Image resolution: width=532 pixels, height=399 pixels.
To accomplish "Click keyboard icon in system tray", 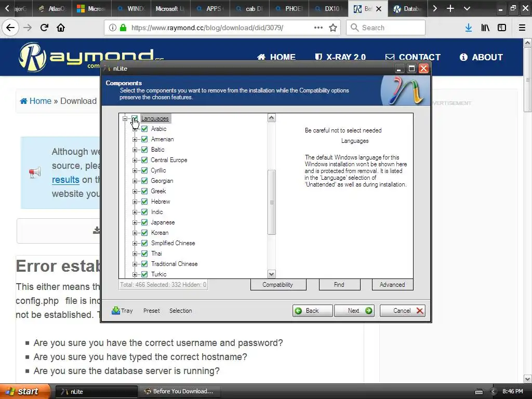I will point(478,392).
